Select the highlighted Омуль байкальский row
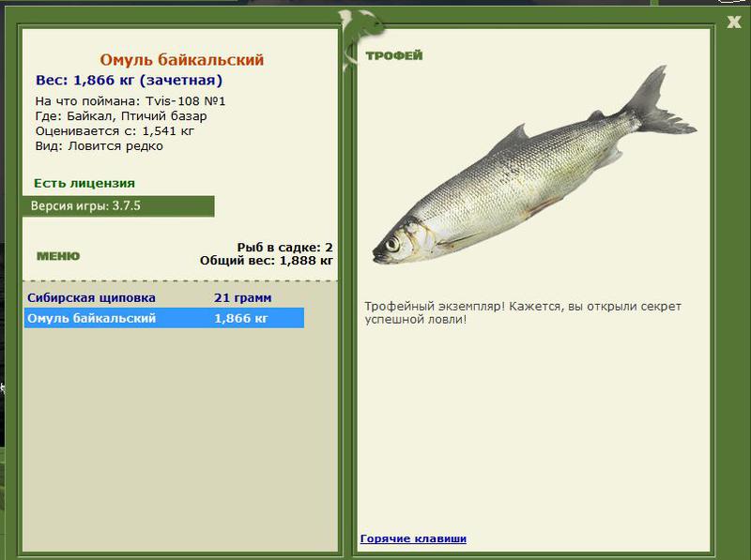751x560 pixels. point(163,318)
